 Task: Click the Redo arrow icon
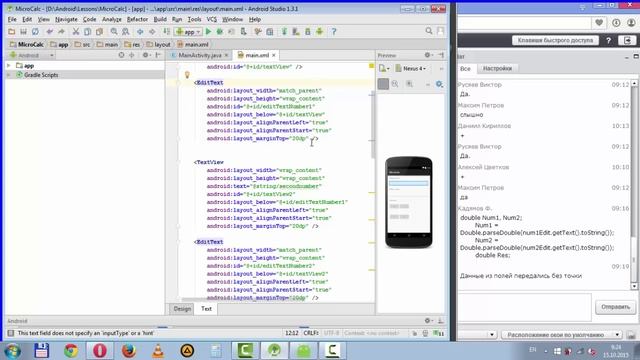[61, 31]
